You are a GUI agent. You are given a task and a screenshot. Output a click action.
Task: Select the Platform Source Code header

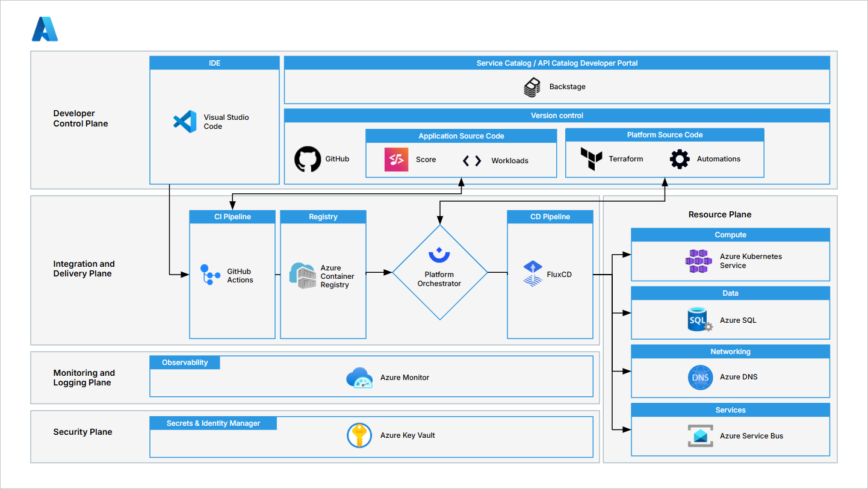click(665, 135)
